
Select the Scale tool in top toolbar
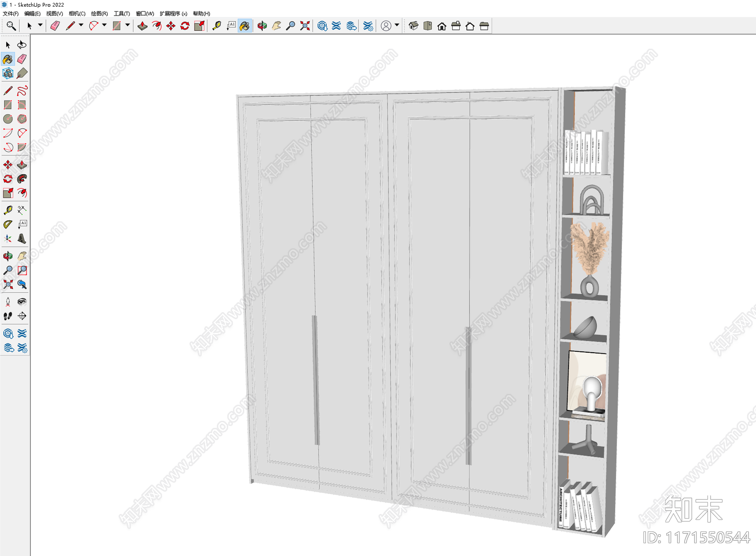point(199,26)
